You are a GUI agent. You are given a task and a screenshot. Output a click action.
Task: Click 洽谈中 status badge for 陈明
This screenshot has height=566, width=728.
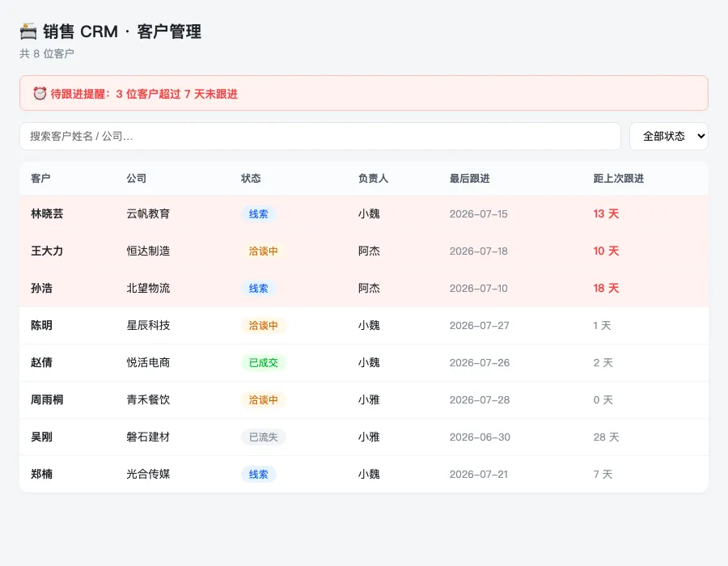click(x=263, y=325)
